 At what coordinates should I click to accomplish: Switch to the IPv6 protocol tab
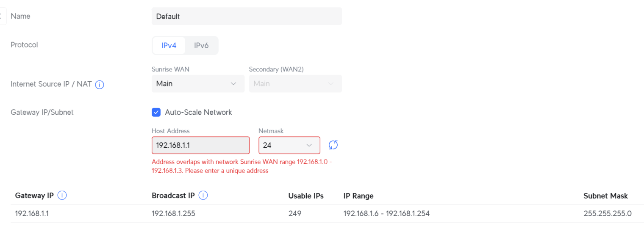[201, 46]
